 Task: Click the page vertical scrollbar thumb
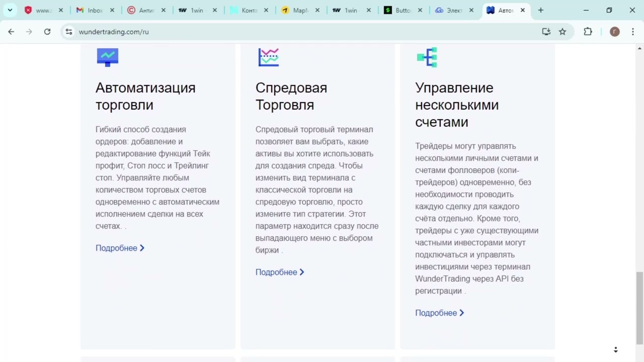(639, 308)
